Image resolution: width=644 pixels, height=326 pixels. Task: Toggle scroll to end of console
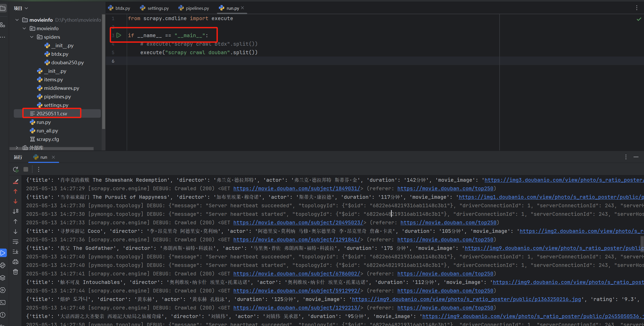15,252
